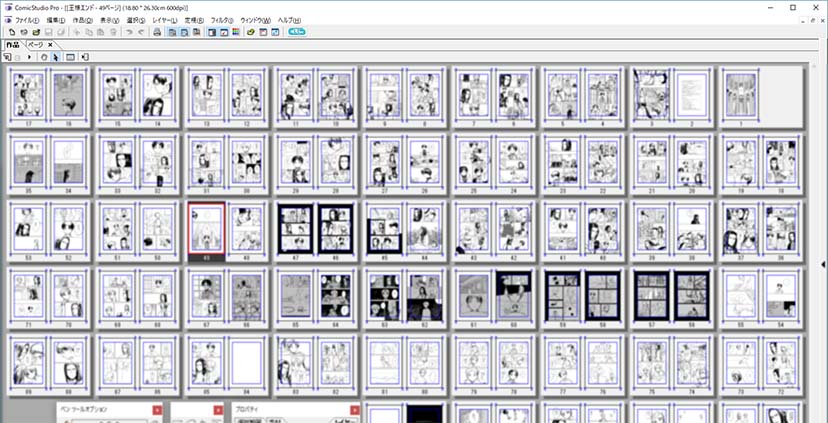Select page 19 thumbnail at the right edge
This screenshot has height=423, width=828.
(740, 162)
